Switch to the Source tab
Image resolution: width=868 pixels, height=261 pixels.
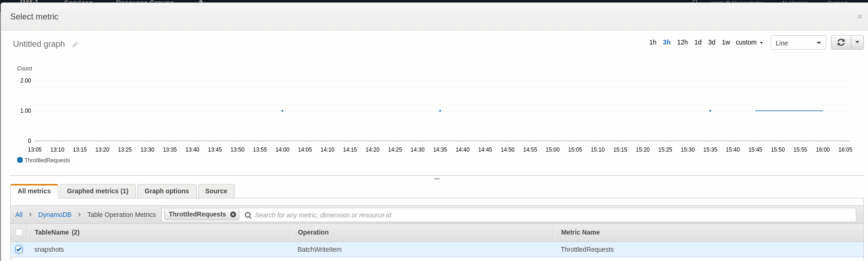point(216,191)
